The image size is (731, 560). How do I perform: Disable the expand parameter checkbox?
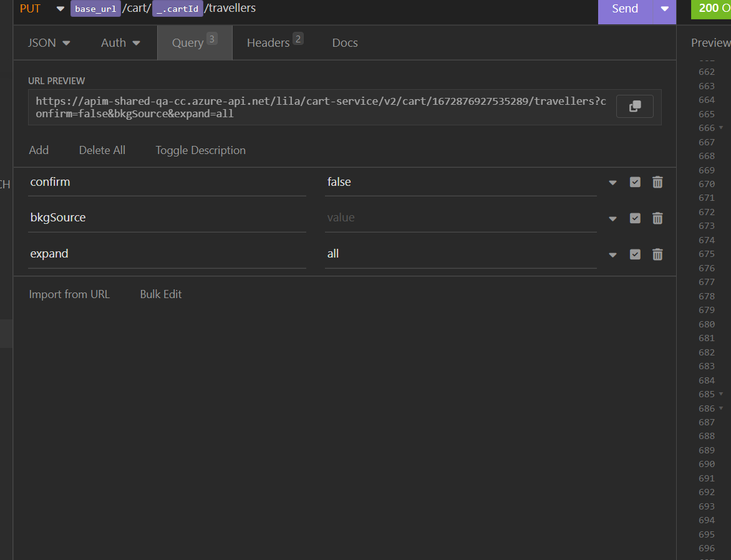coord(635,254)
